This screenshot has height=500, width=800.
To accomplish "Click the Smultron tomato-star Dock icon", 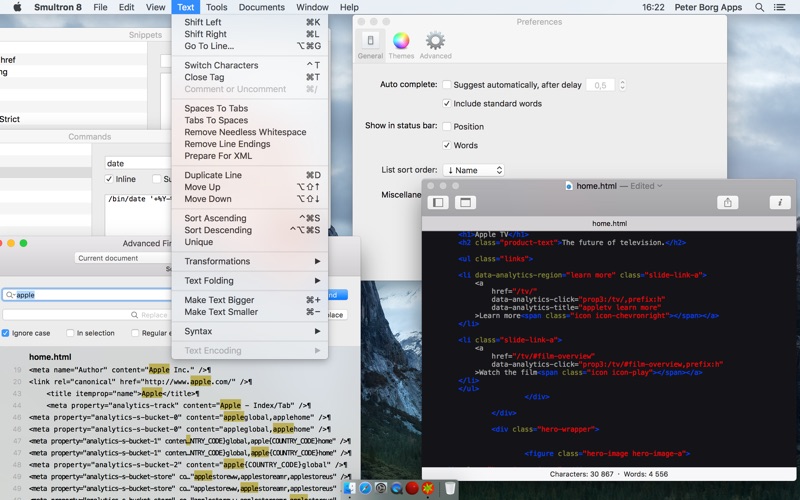I will click(428, 489).
